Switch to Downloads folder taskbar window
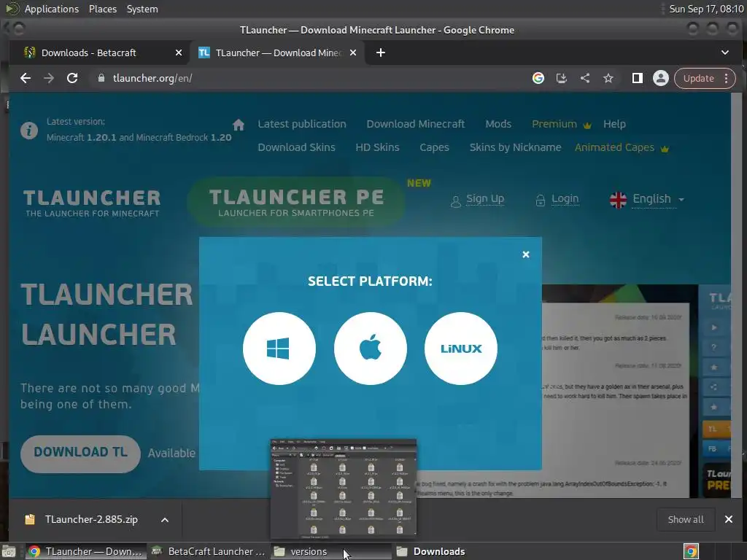 (x=452, y=551)
